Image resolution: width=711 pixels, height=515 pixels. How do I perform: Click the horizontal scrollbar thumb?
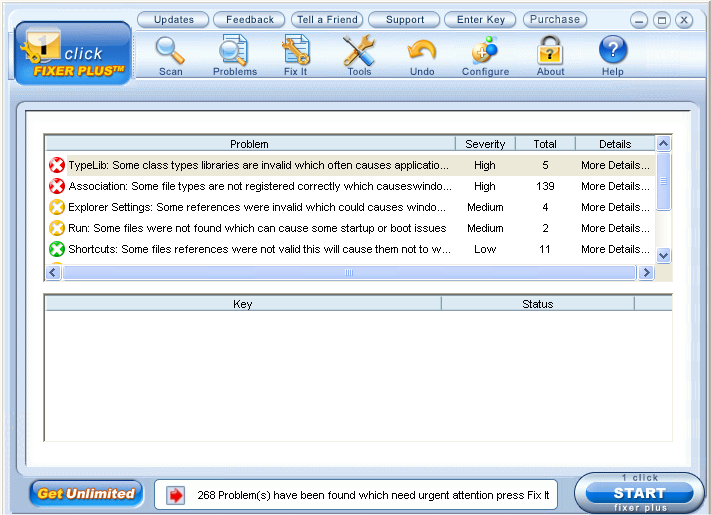[x=349, y=272]
